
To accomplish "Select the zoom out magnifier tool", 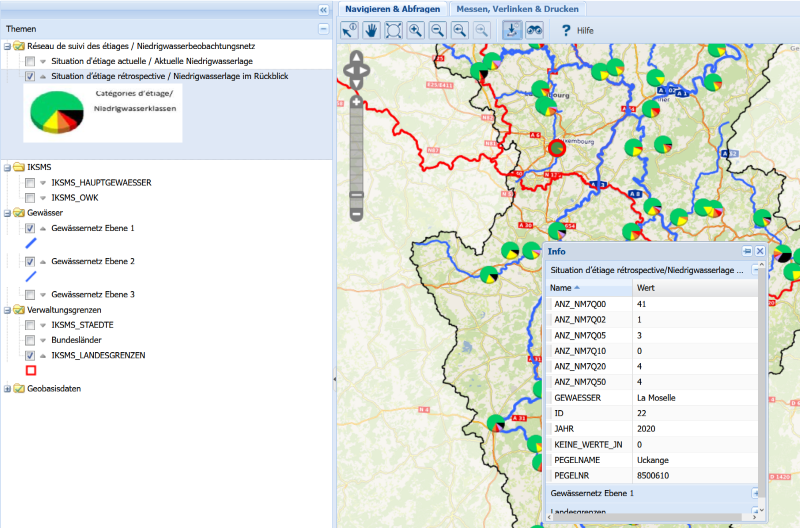I will coord(437,30).
